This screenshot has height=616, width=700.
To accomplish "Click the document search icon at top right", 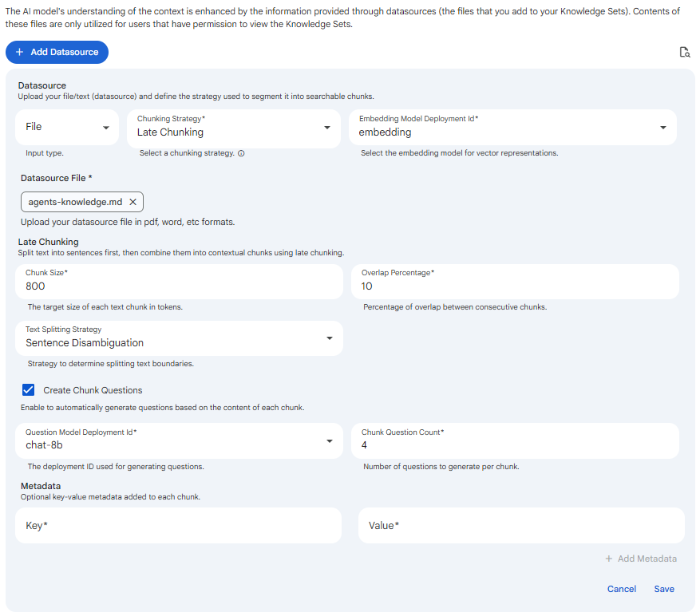I will (x=684, y=52).
